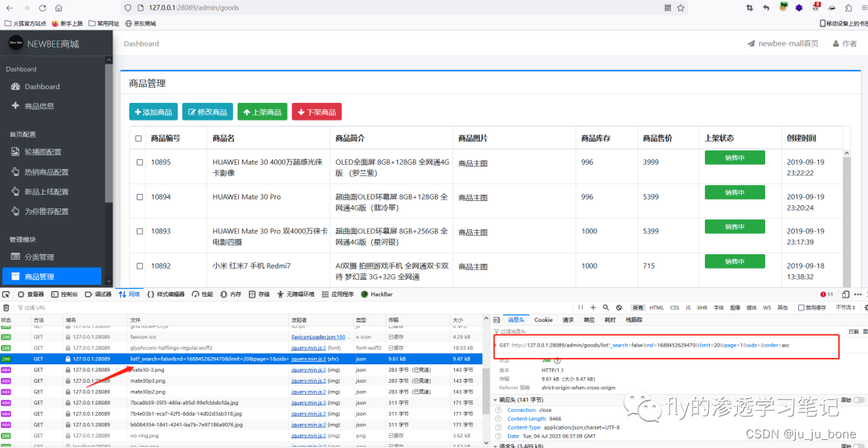Switch to the 查看器 devtools tab

point(31,294)
